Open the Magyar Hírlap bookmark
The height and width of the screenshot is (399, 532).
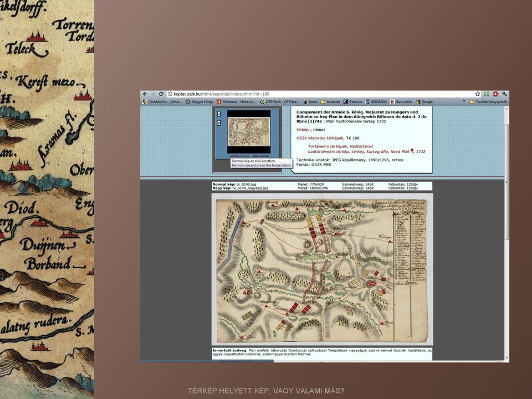click(x=199, y=102)
